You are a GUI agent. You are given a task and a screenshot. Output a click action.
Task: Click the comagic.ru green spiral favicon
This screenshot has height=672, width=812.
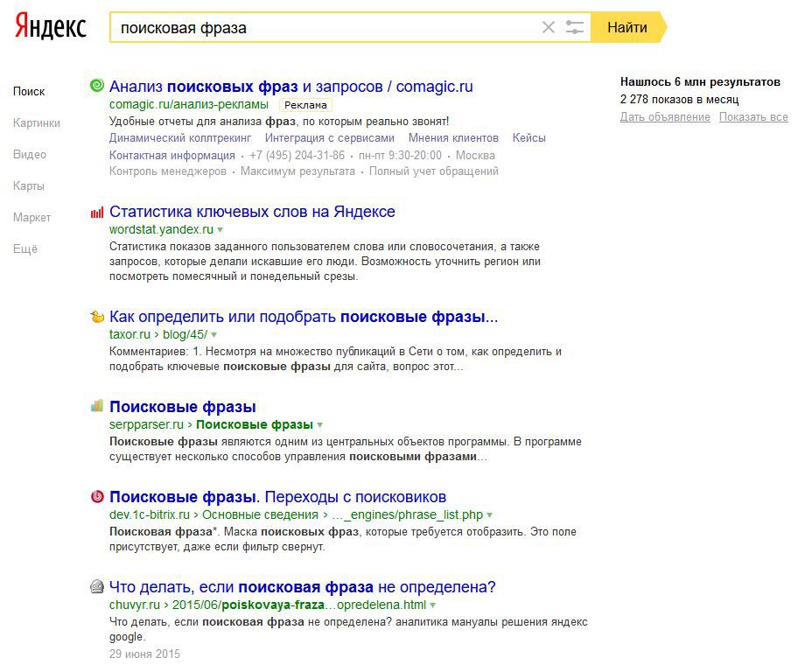point(97,86)
